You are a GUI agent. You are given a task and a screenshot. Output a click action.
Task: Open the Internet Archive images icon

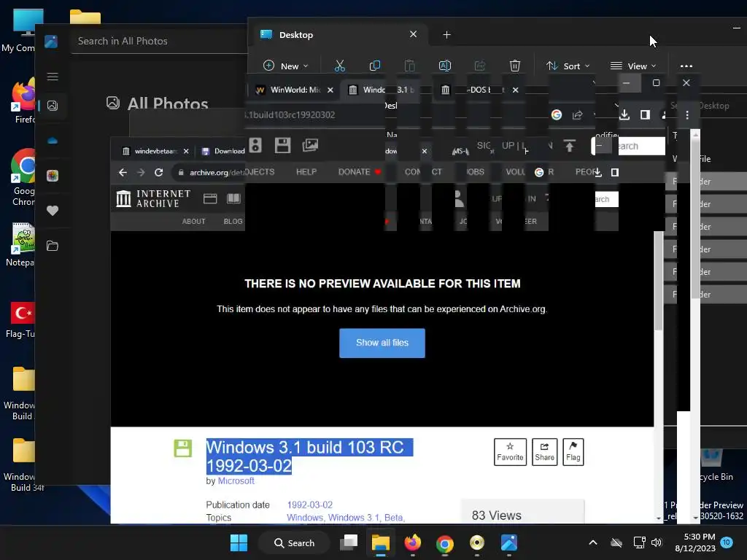coord(310,145)
